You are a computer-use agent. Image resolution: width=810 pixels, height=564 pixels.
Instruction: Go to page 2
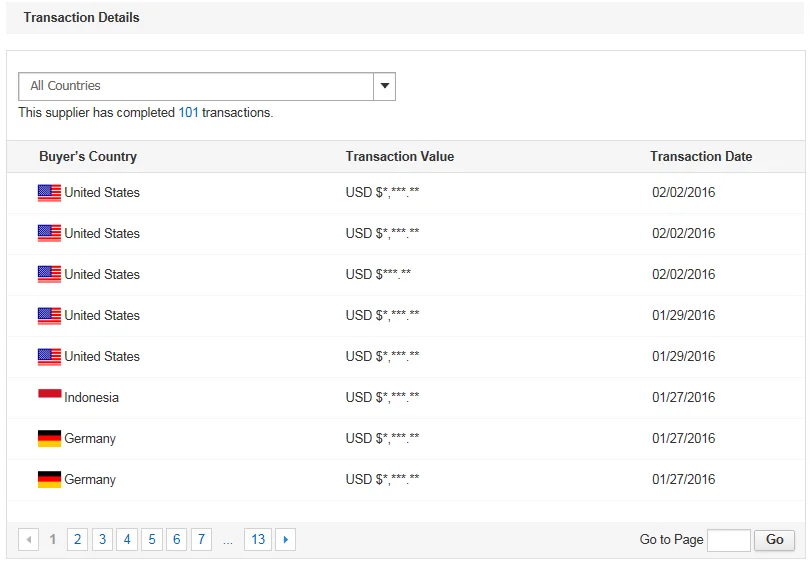(x=77, y=540)
